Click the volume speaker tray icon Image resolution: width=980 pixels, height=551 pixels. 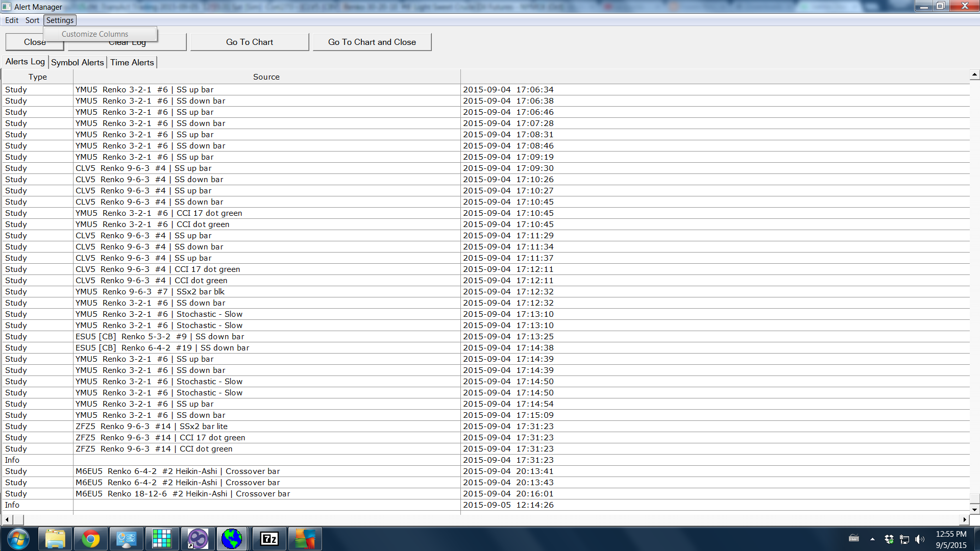(x=920, y=539)
